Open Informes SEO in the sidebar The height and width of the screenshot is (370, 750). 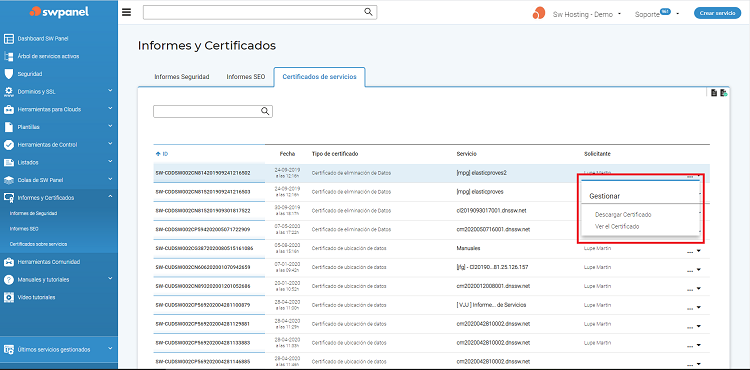pos(24,229)
